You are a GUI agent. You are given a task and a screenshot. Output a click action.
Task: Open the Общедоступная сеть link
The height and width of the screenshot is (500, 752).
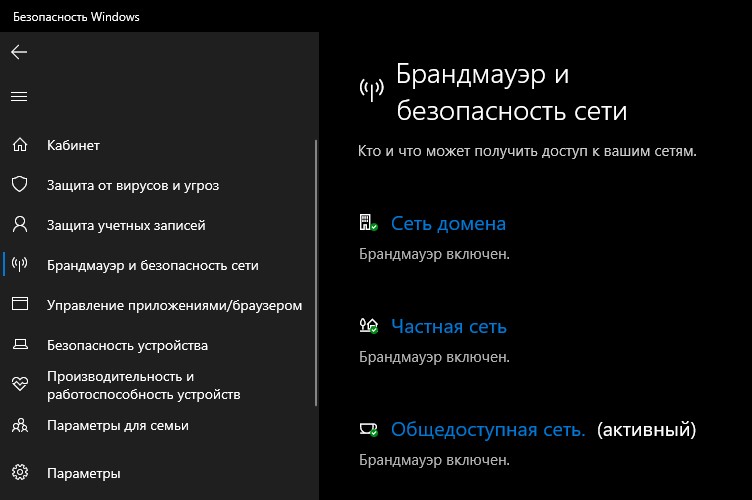488,430
